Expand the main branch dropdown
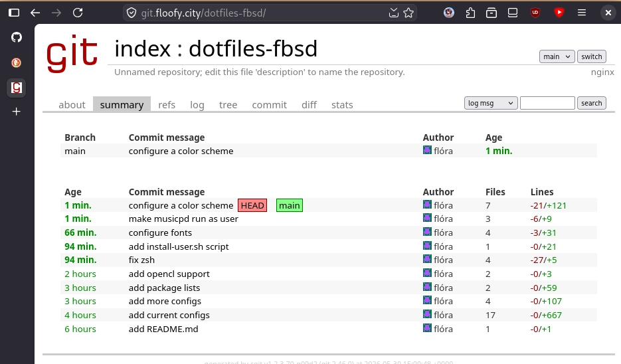This screenshot has height=364, width=621. pyautogui.click(x=557, y=56)
